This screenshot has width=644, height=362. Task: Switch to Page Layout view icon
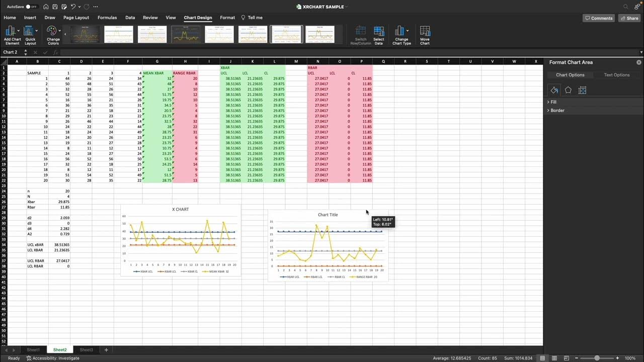(x=554, y=358)
